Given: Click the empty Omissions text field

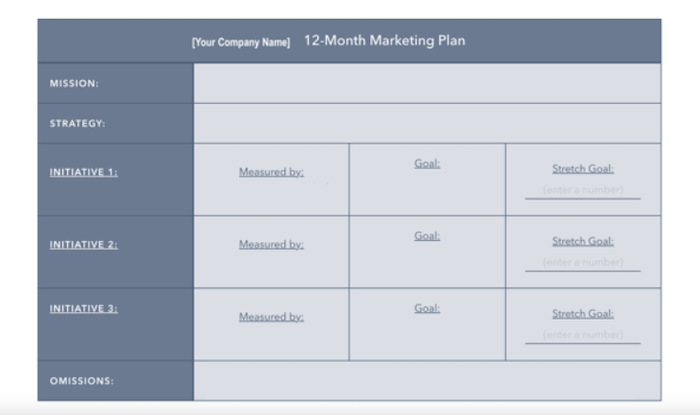Looking at the screenshot, I should (x=427, y=381).
